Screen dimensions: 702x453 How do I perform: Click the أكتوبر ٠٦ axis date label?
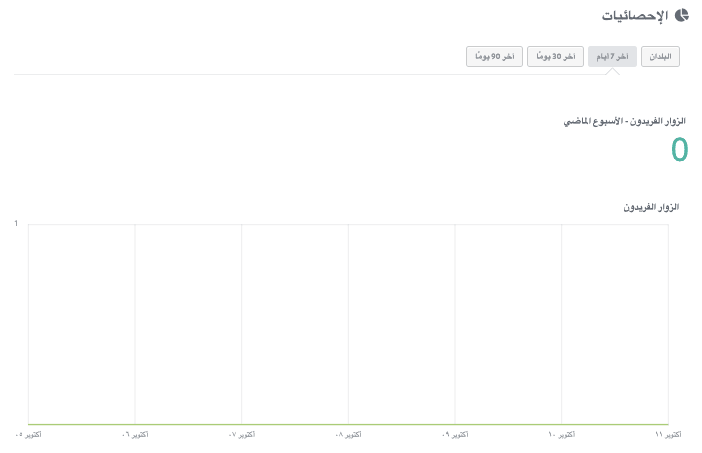point(135,435)
